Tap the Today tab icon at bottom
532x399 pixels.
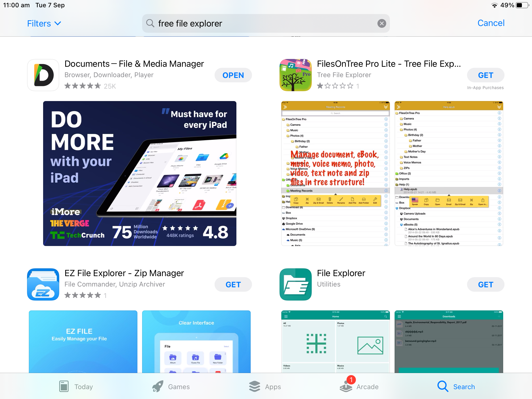tap(64, 386)
